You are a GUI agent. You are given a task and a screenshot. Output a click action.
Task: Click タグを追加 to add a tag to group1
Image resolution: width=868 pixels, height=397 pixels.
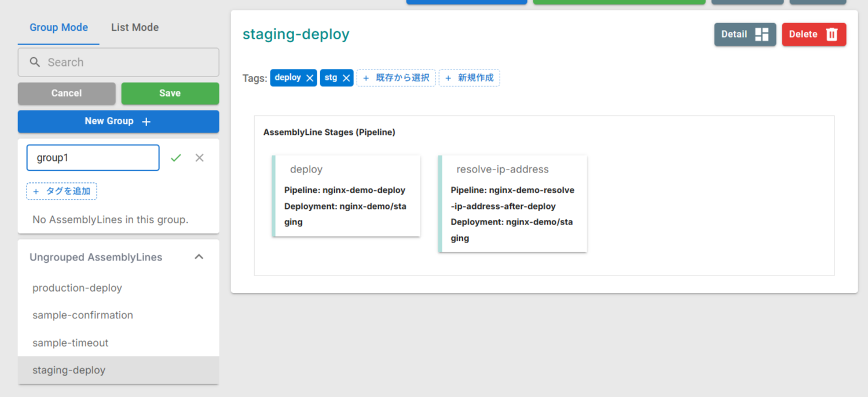61,191
